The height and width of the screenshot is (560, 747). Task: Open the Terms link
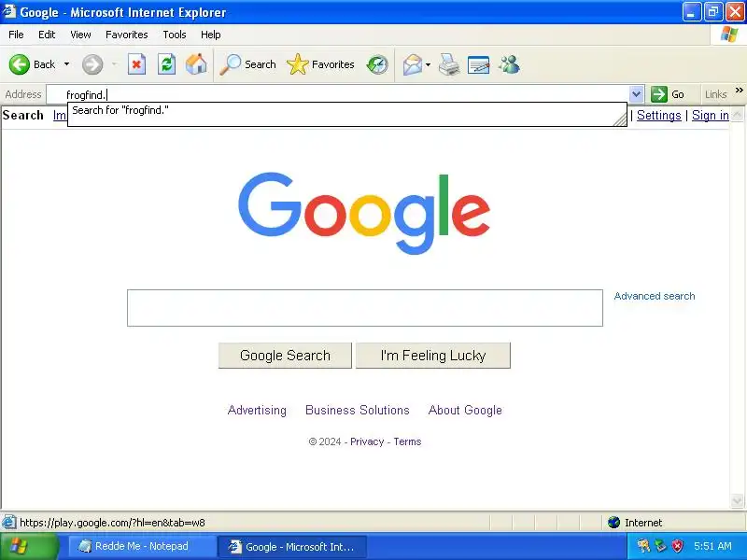[407, 441]
